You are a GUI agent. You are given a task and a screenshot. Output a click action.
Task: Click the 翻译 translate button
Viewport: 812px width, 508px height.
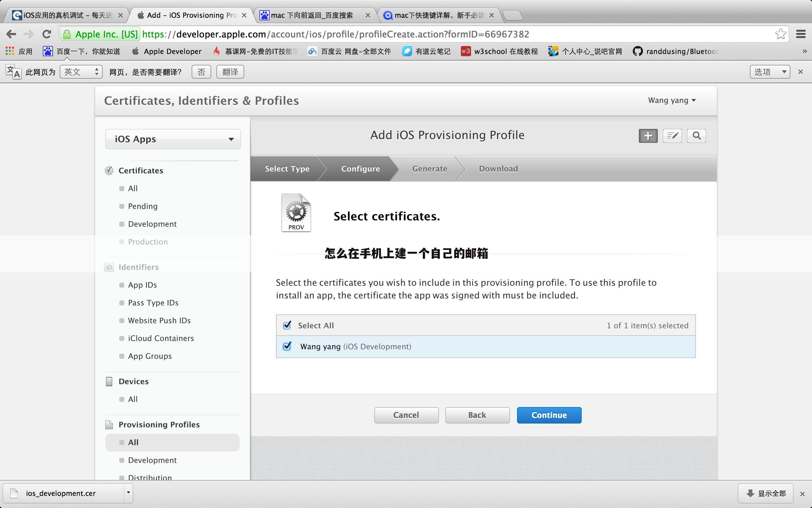coord(230,72)
